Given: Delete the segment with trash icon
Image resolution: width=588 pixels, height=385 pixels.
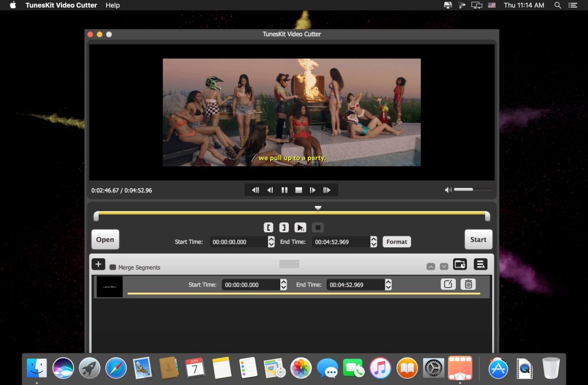Looking at the screenshot, I should click(468, 284).
